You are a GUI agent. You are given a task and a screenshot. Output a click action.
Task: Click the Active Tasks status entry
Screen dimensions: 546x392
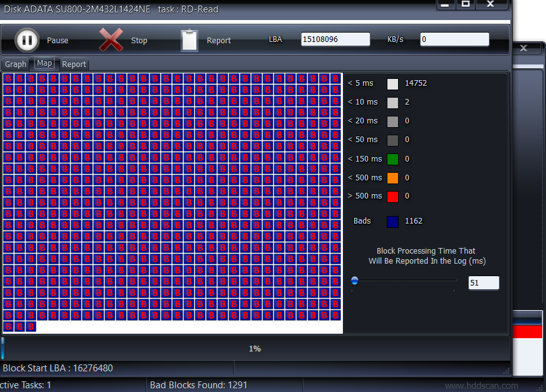click(x=26, y=385)
